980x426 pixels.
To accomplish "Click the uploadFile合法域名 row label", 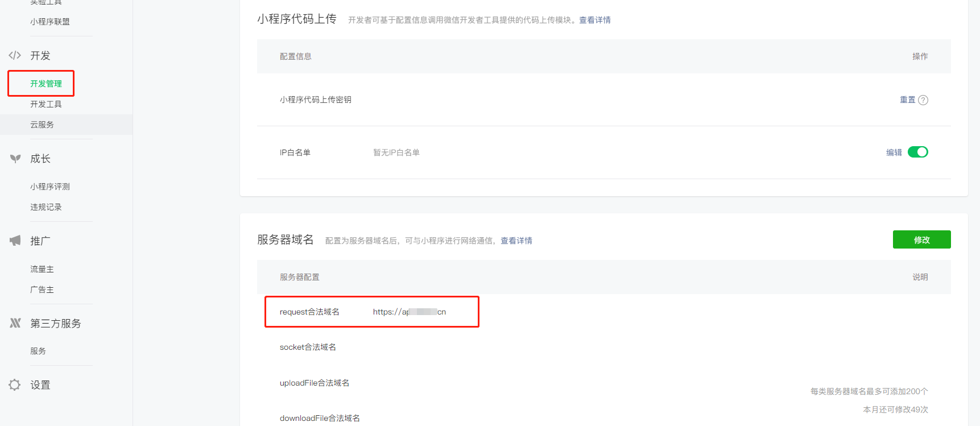I will pos(315,383).
